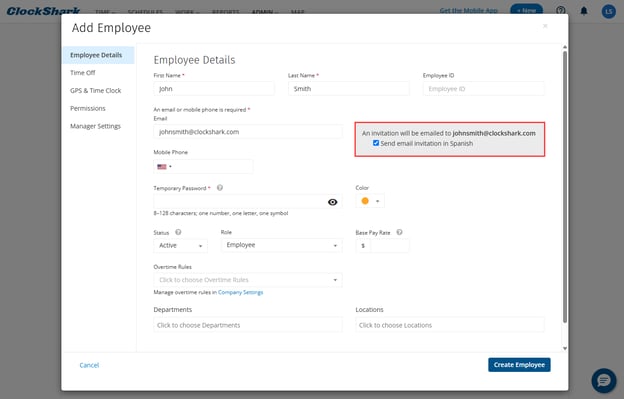Click the scrollbar up arrow
624x399 pixels.
[565, 47]
